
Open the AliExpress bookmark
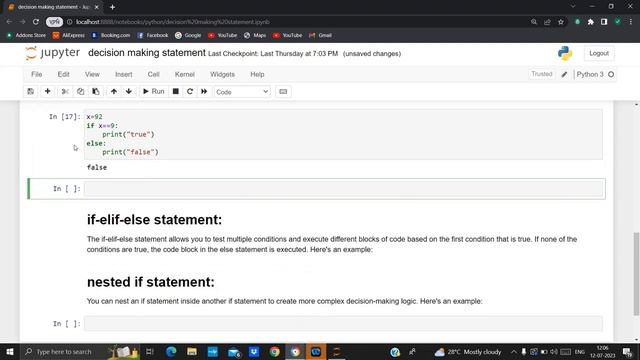(69, 36)
